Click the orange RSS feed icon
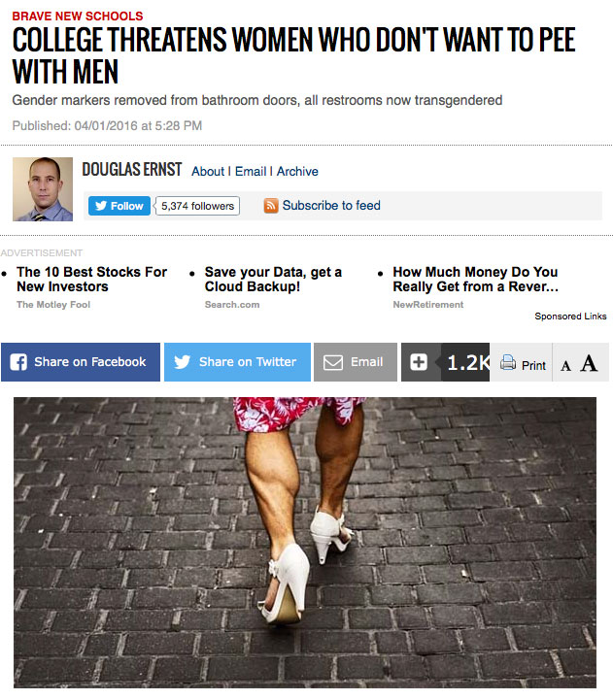This screenshot has height=700, width=613. (x=271, y=206)
